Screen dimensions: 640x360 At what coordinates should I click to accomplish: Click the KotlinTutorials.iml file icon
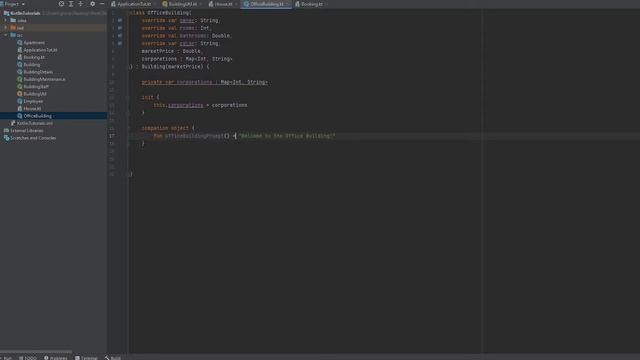coord(13,123)
